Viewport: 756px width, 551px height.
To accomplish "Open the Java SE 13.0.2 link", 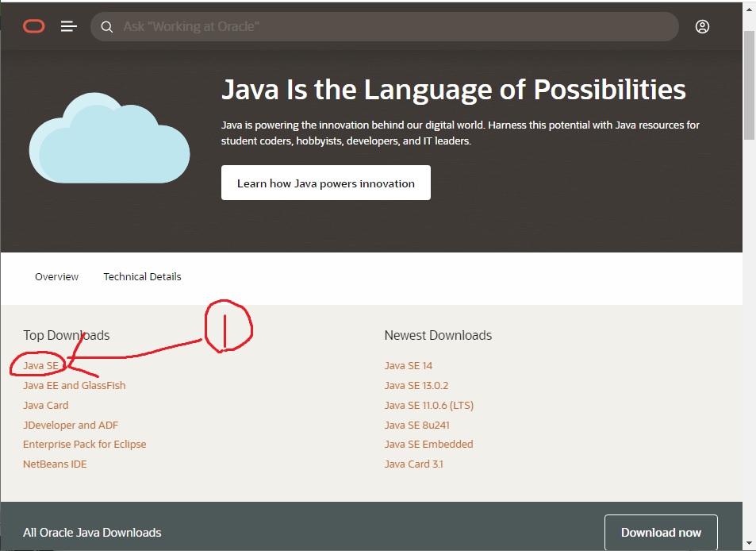I will [x=416, y=386].
